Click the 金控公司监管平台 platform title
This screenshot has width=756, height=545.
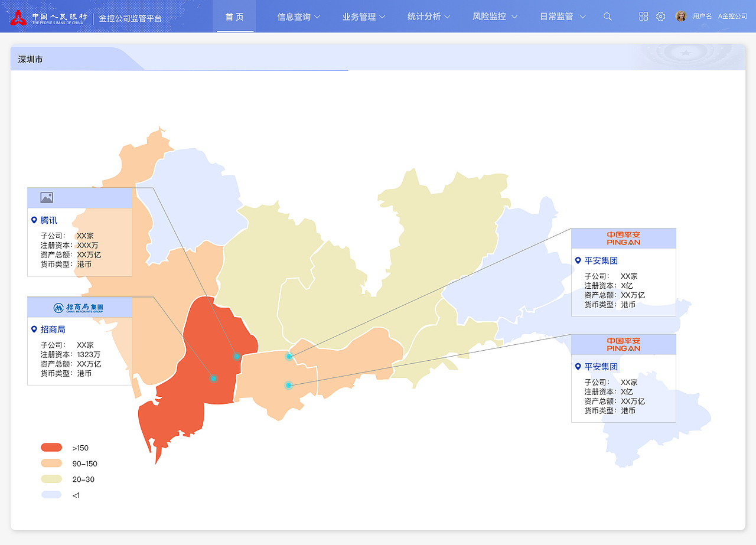130,18
